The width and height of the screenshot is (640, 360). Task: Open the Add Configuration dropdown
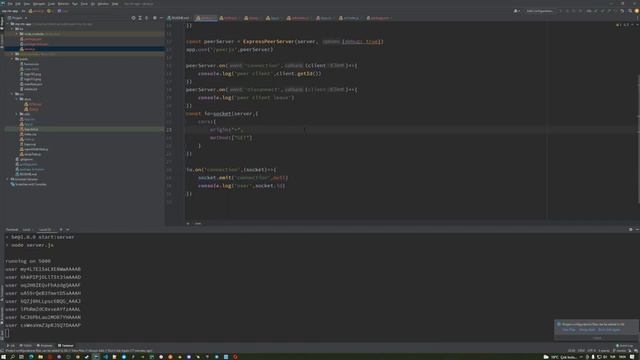pos(539,11)
